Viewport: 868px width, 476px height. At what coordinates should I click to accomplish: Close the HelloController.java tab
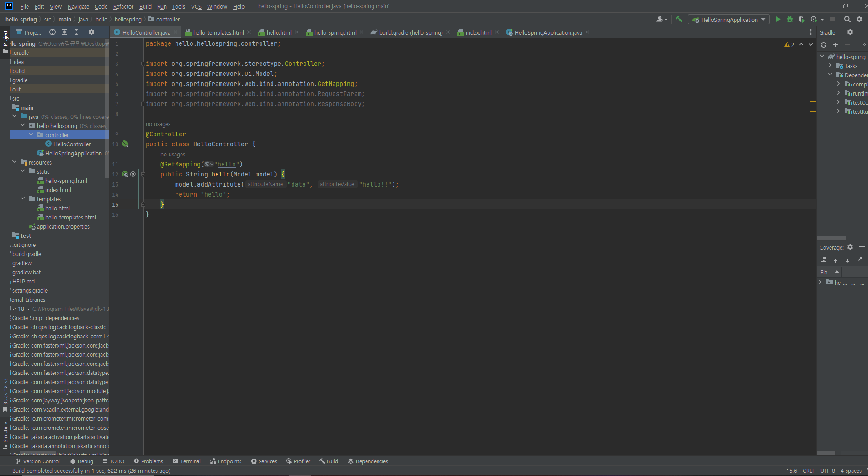[x=176, y=32]
